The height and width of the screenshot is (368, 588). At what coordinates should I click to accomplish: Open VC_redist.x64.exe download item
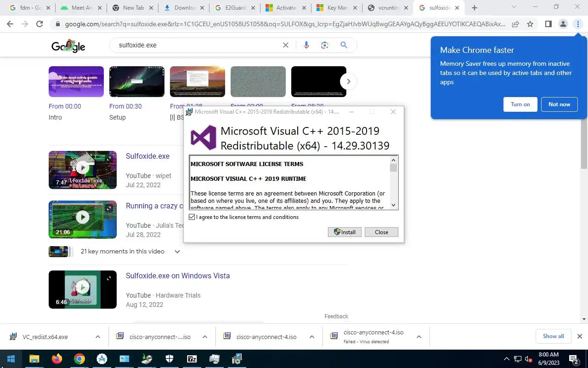(x=45, y=337)
